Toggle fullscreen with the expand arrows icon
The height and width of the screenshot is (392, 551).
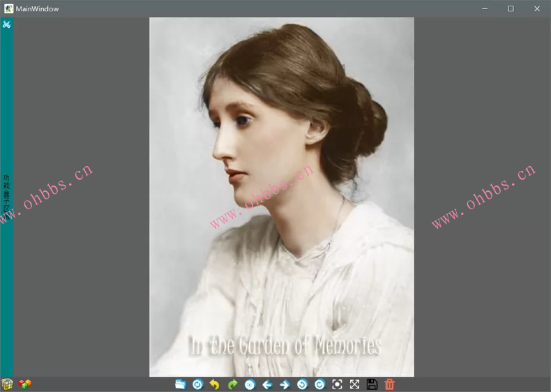pyautogui.click(x=354, y=384)
